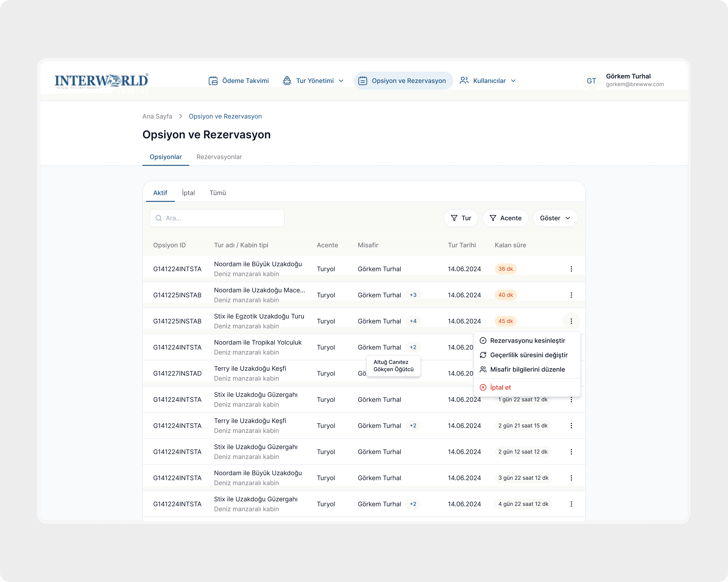
Task: Open the Tur filter
Action: click(461, 218)
